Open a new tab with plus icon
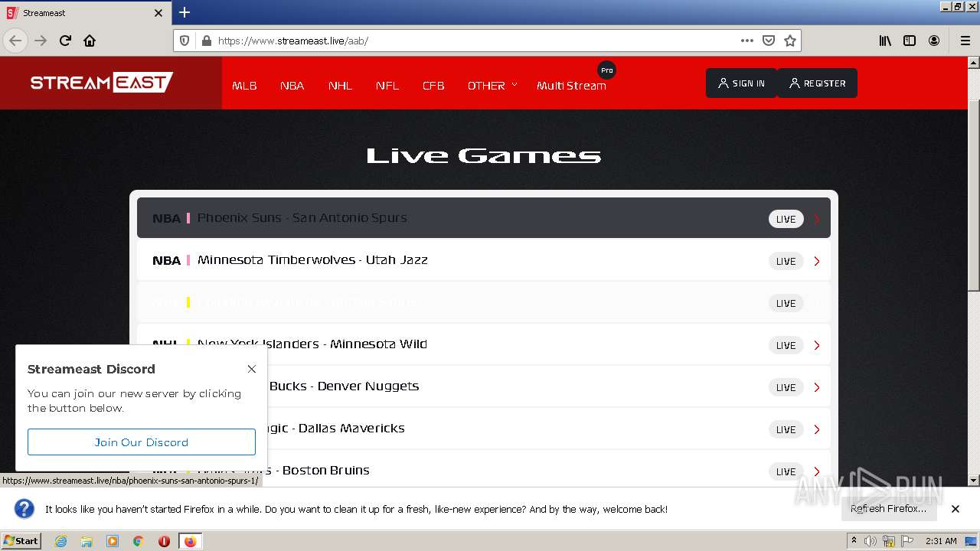 point(185,12)
